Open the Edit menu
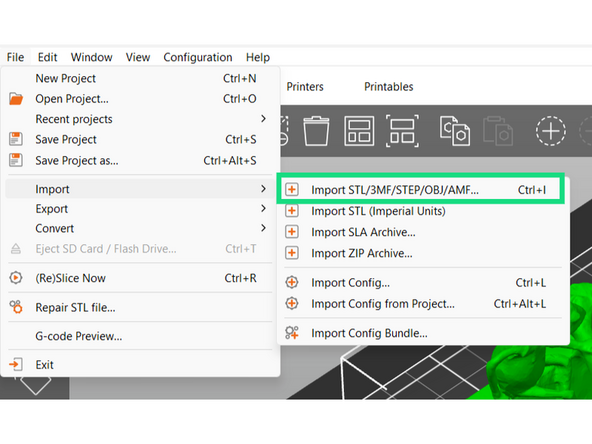This screenshot has height=444, width=592. [47, 57]
